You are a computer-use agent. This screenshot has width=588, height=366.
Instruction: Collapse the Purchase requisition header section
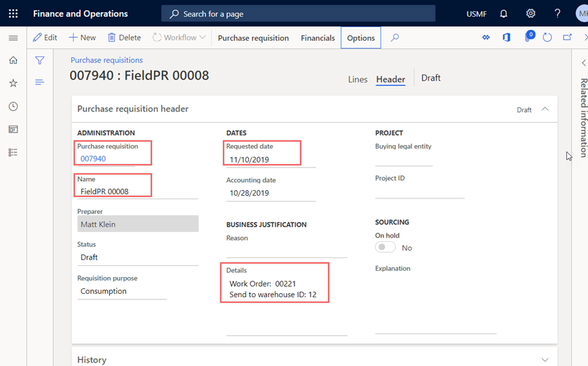coord(545,109)
